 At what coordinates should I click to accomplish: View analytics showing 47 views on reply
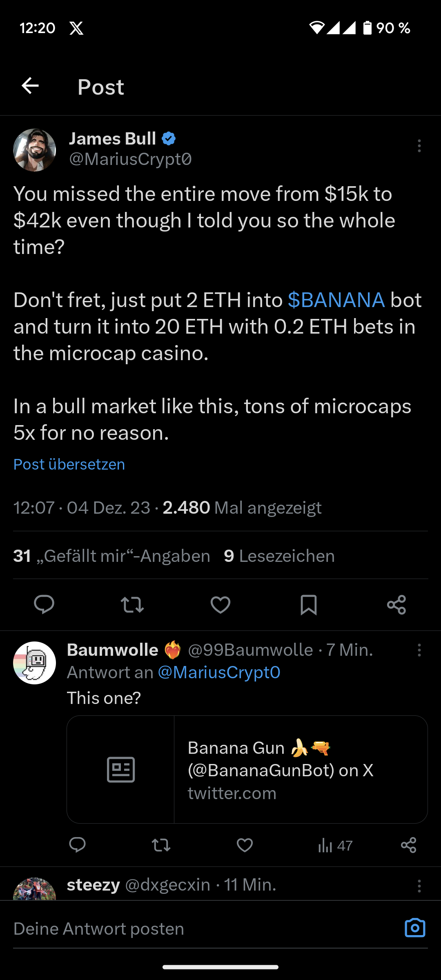(x=335, y=845)
